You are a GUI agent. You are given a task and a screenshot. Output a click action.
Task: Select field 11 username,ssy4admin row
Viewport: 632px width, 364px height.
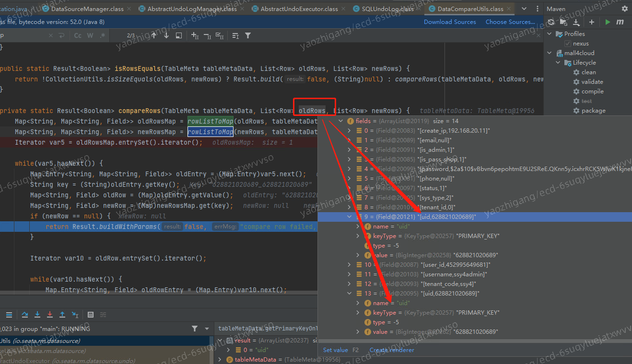pyautogui.click(x=475, y=274)
